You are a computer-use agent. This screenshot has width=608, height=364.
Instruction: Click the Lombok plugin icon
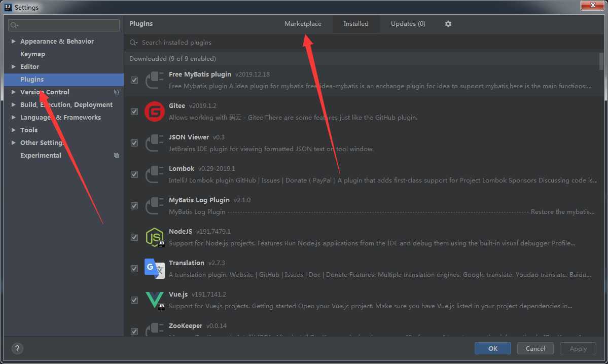[154, 174]
